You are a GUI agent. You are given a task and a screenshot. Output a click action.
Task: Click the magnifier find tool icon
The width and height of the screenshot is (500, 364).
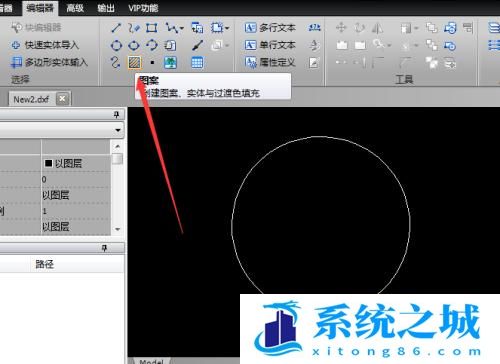[379, 44]
